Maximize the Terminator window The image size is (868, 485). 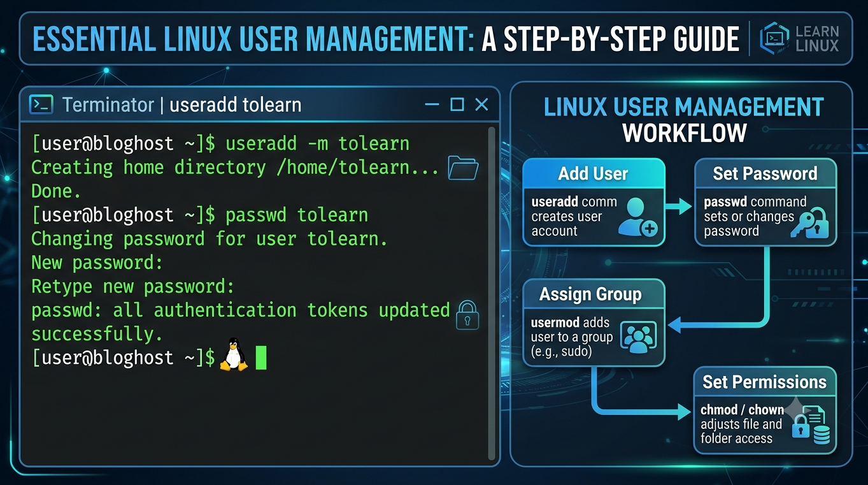457,105
